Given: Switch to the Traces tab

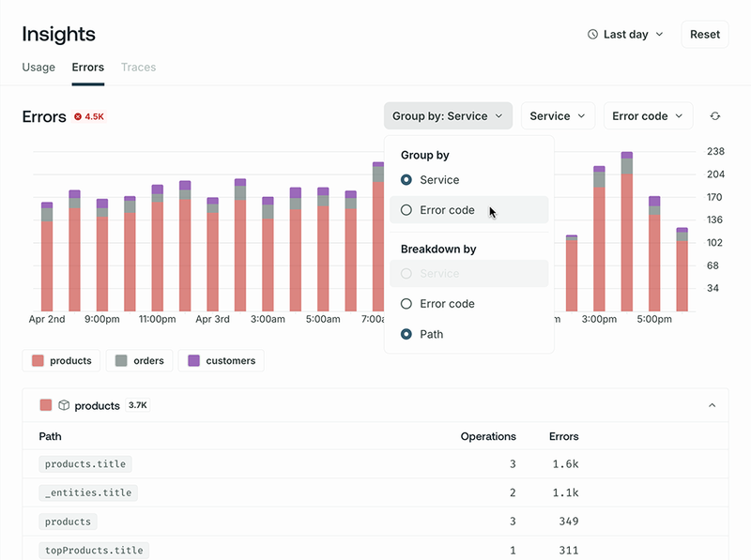Looking at the screenshot, I should [138, 68].
